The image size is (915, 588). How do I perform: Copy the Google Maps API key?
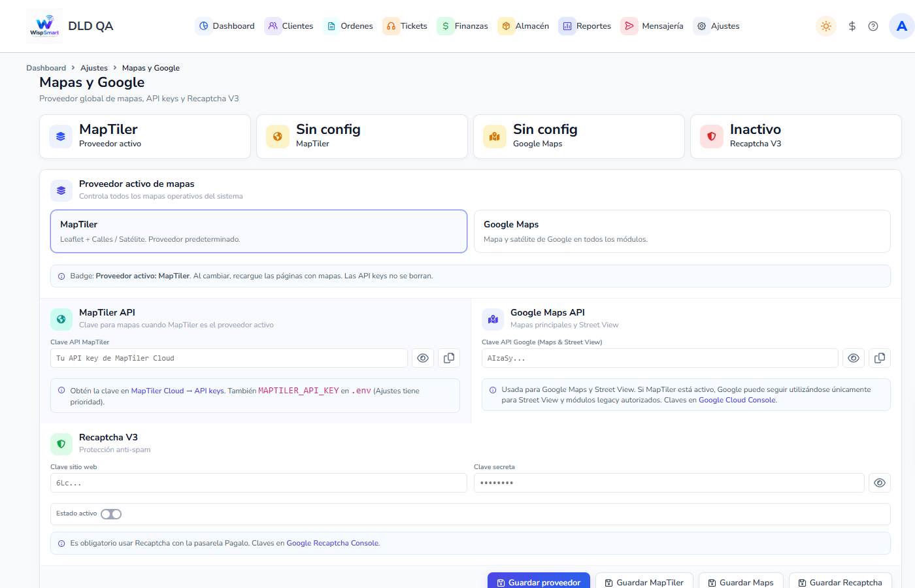point(880,358)
